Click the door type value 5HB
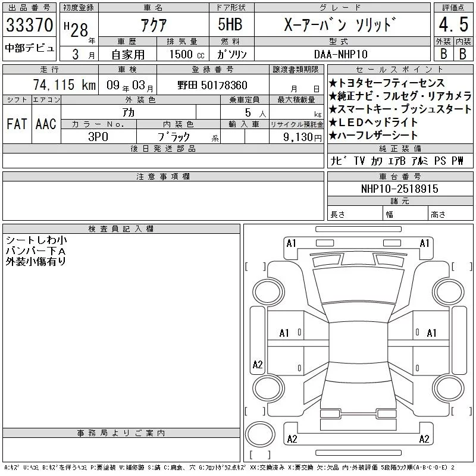 230,24
